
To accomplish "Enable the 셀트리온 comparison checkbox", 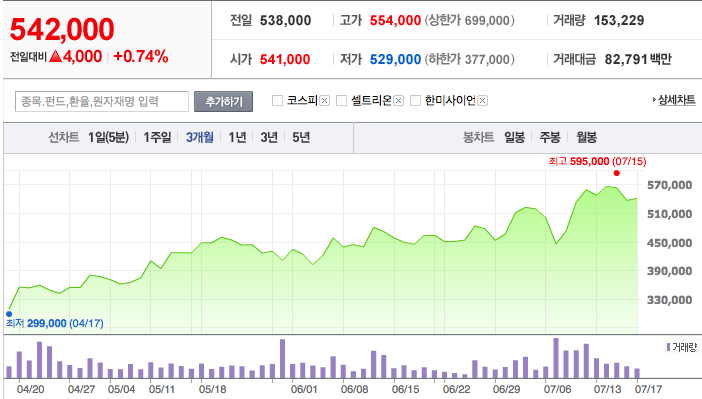I will pyautogui.click(x=342, y=100).
